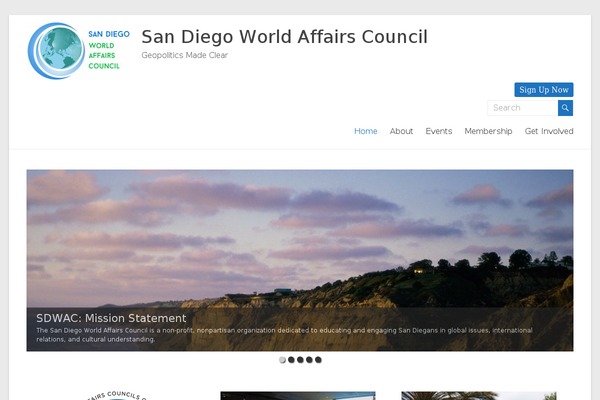Viewport: 600px width, 400px height.
Task: Select the fifth slider pagination dot
Action: (318, 360)
